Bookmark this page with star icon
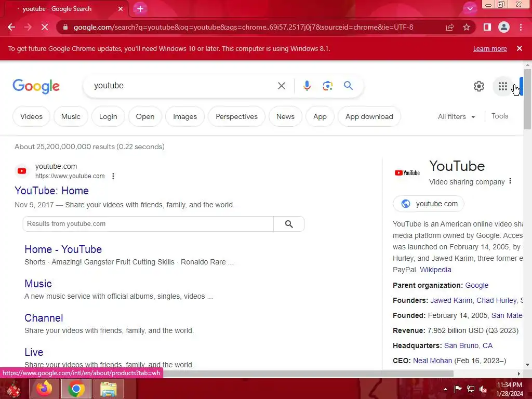The height and width of the screenshot is (399, 532). point(467,27)
